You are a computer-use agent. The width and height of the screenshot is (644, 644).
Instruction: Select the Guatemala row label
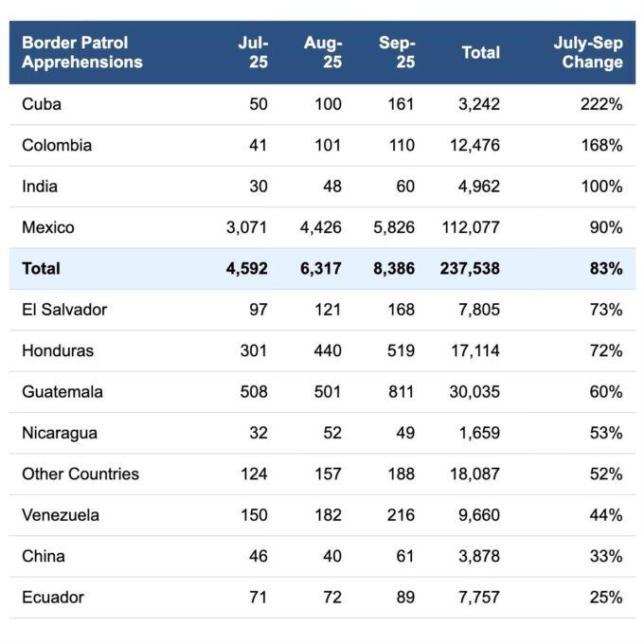63,392
